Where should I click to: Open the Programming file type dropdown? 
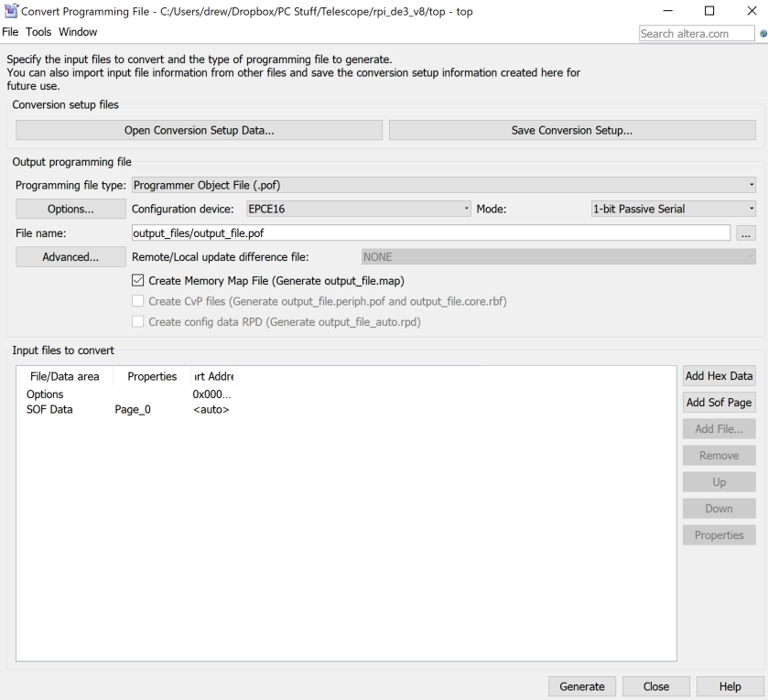coord(444,185)
